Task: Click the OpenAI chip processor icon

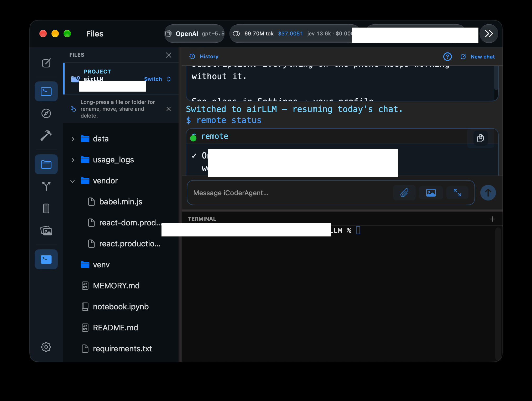Action: (x=168, y=34)
